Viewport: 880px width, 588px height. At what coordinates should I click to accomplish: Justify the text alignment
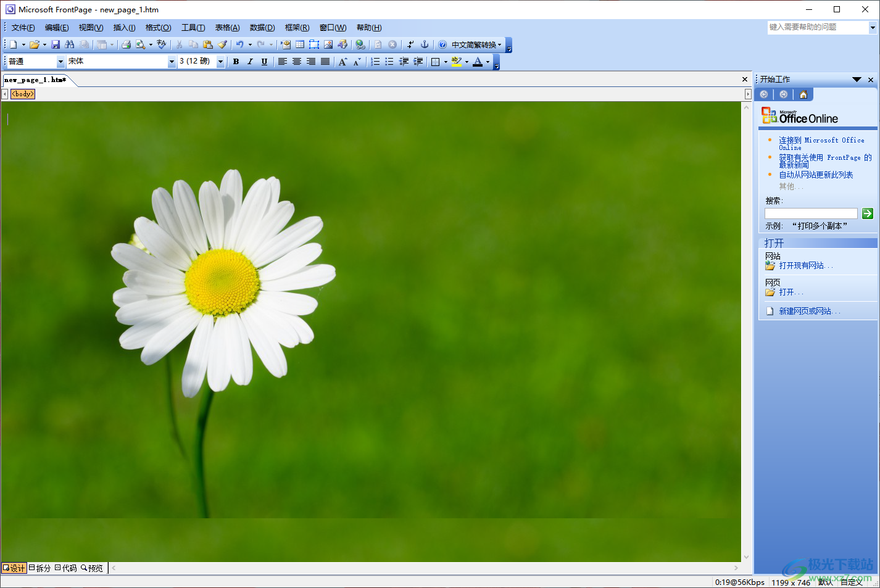coord(325,62)
